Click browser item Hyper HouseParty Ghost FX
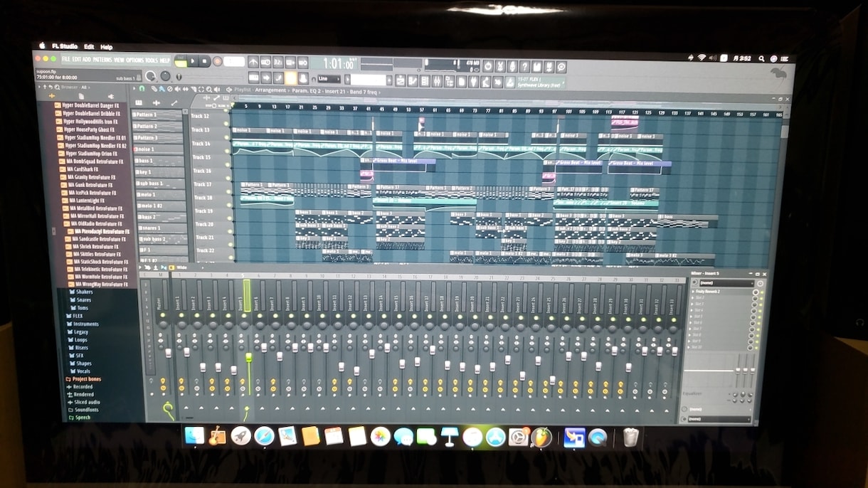 click(90, 129)
